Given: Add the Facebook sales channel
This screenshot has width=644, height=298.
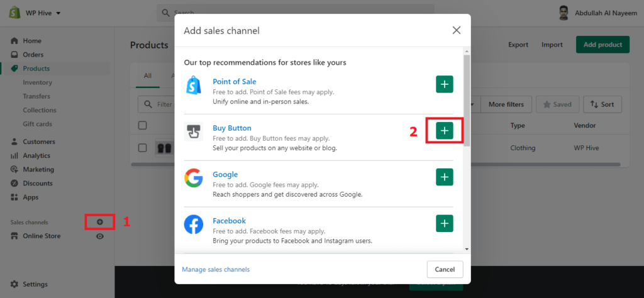Looking at the screenshot, I should click(445, 223).
